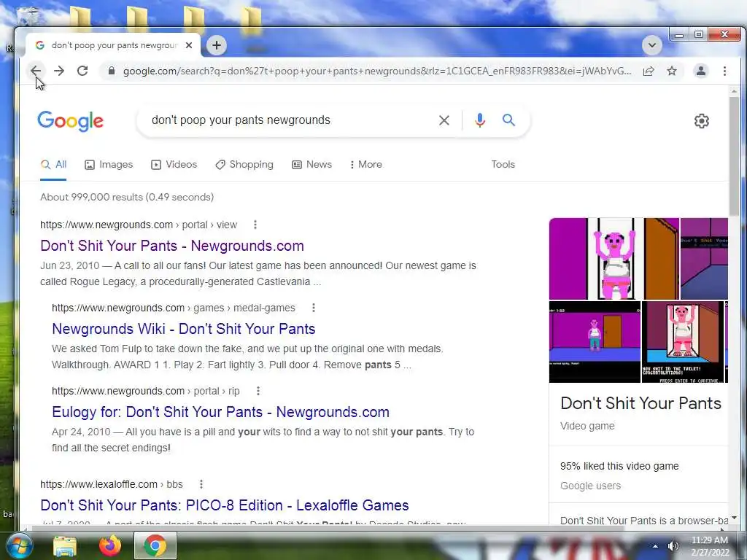Open the "You shit in the toilet" thumbnail

[682, 341]
